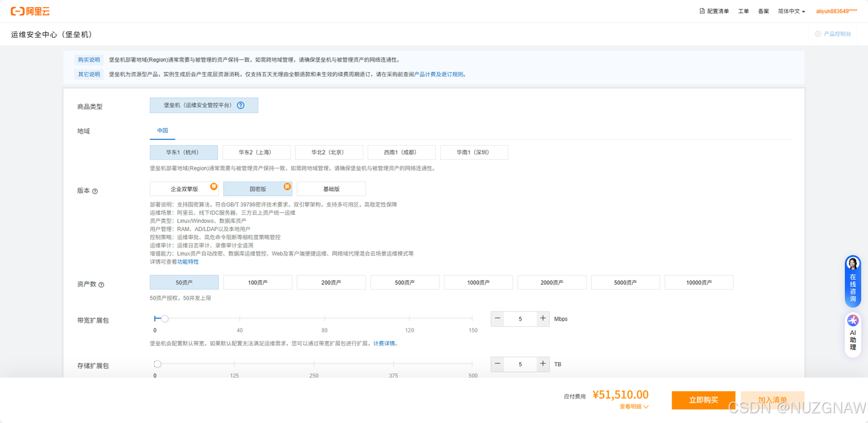Viewport: 868px width, 423px height.
Task: Open the 计费详情 billing details link
Action: click(384, 344)
